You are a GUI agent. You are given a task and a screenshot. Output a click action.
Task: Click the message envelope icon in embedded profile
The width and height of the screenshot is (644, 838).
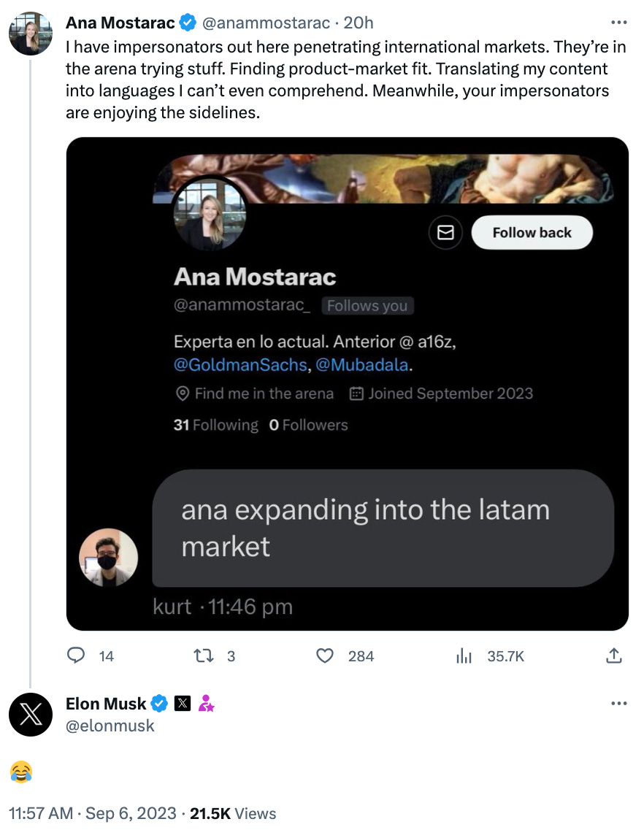(x=445, y=232)
